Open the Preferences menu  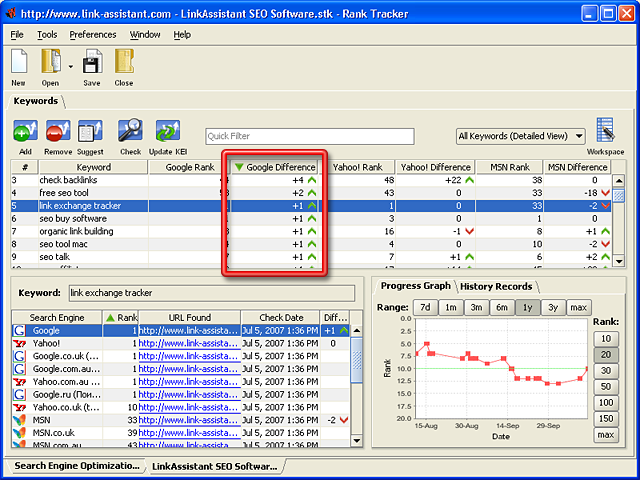[93, 35]
